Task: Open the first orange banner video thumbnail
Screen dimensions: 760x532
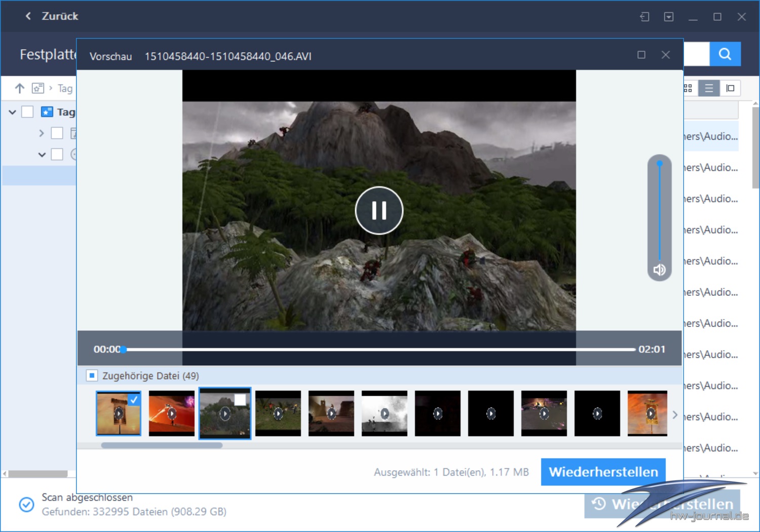Action: coord(119,413)
